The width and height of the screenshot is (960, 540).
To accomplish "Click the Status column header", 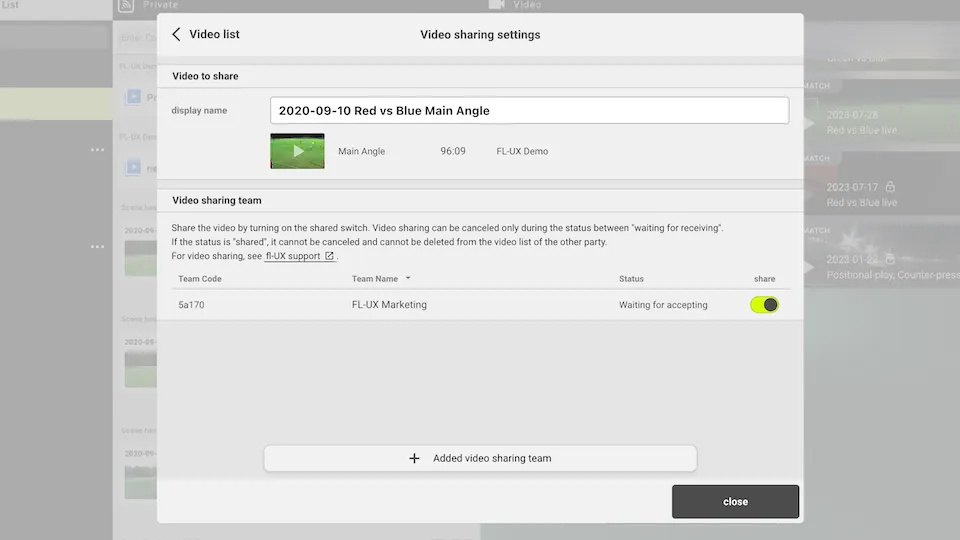I will (631, 279).
